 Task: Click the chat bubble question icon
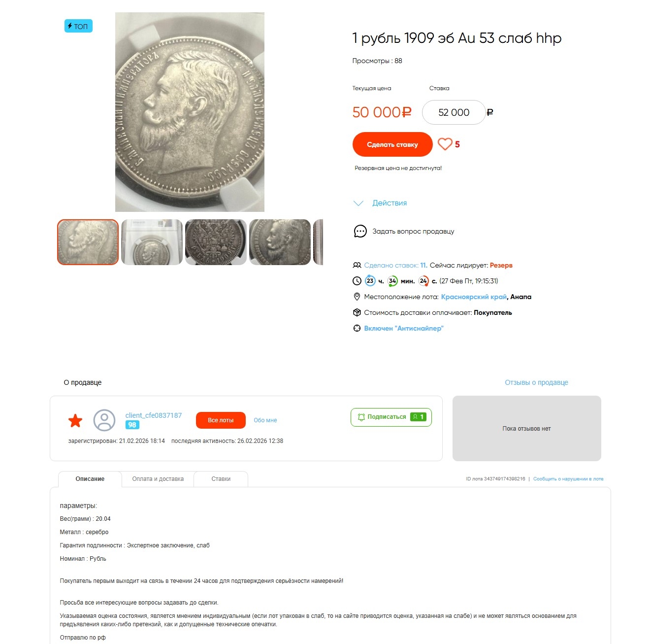pos(360,231)
